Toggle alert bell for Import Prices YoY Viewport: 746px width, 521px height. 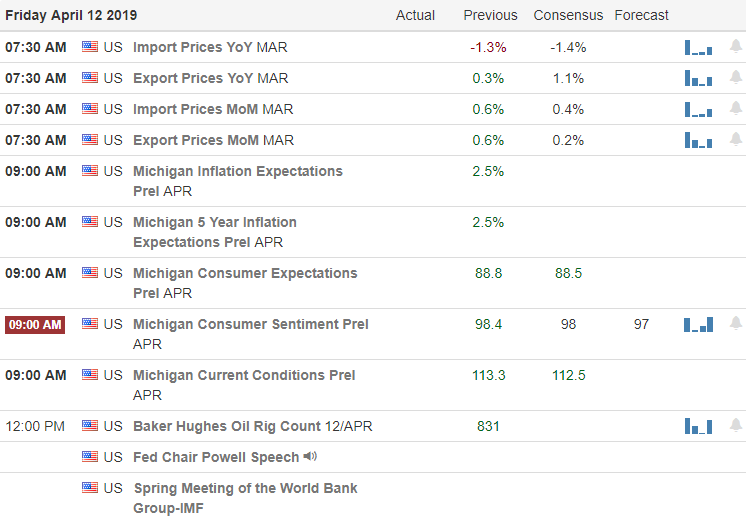click(736, 47)
